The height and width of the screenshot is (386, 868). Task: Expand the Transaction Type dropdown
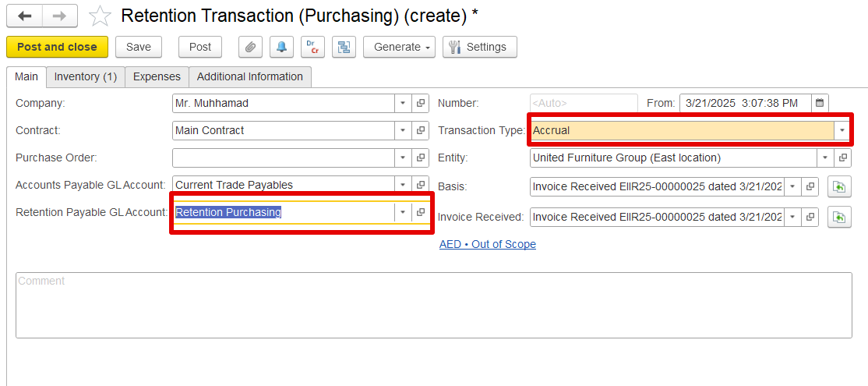[842, 131]
